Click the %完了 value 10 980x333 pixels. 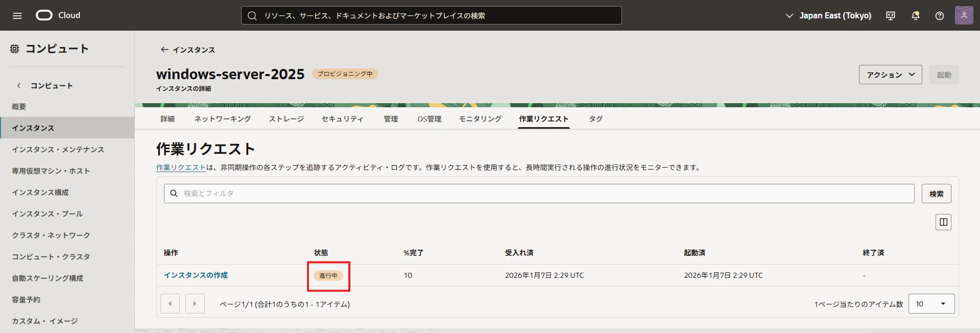(408, 275)
